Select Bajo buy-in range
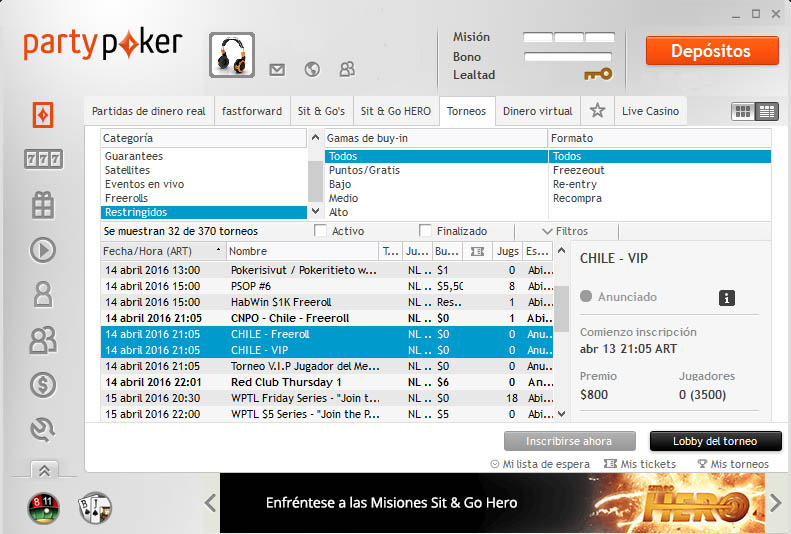The image size is (791, 534). point(436,185)
